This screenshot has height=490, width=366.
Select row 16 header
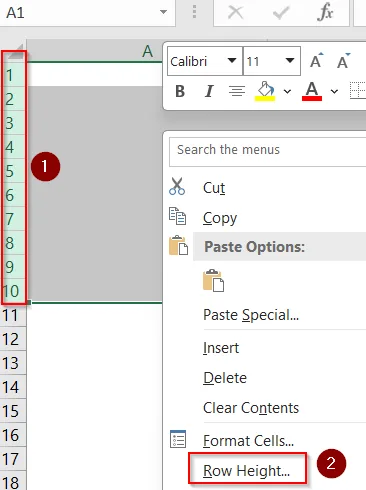click(x=13, y=435)
